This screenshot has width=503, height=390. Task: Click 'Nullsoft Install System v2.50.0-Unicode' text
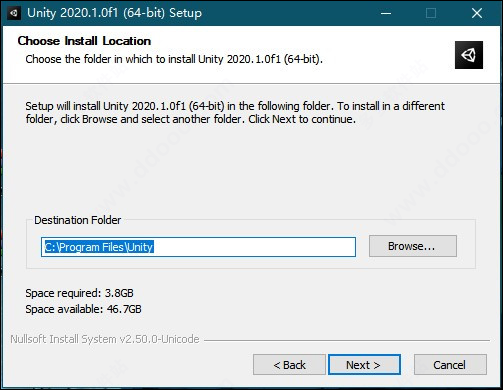point(105,339)
